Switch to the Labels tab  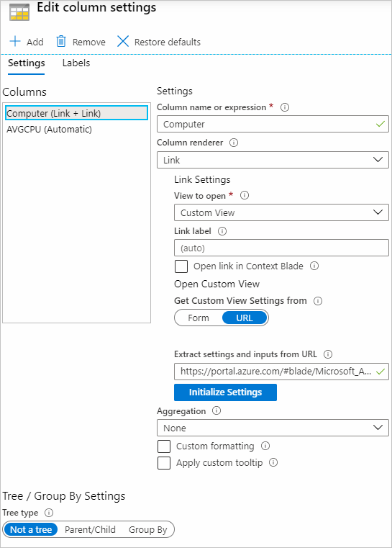click(76, 63)
